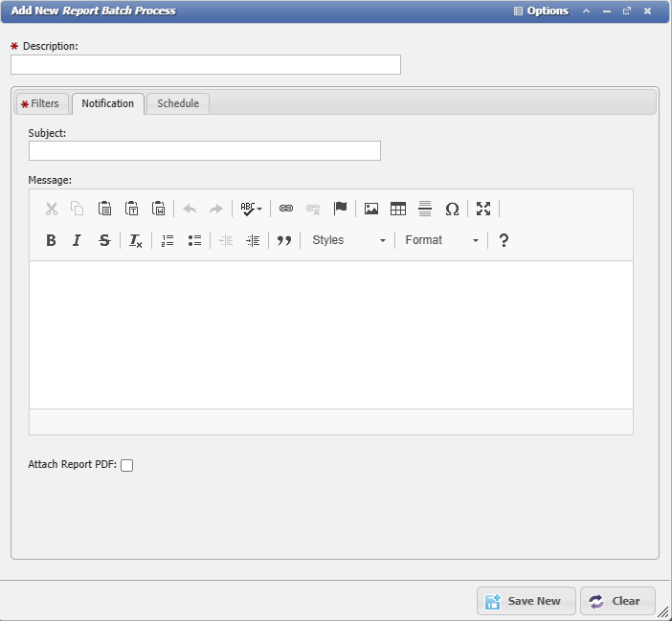The width and height of the screenshot is (672, 621).
Task: Insert a special character with Omega icon
Action: [452, 209]
